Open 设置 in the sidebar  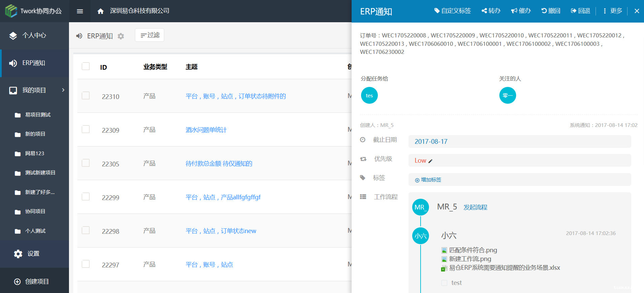click(33, 254)
